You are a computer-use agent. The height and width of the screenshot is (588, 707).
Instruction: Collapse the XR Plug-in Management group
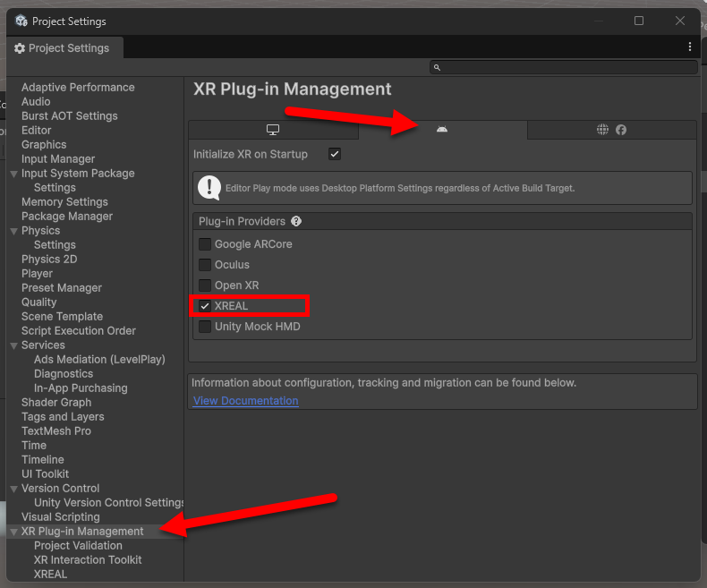(x=14, y=533)
